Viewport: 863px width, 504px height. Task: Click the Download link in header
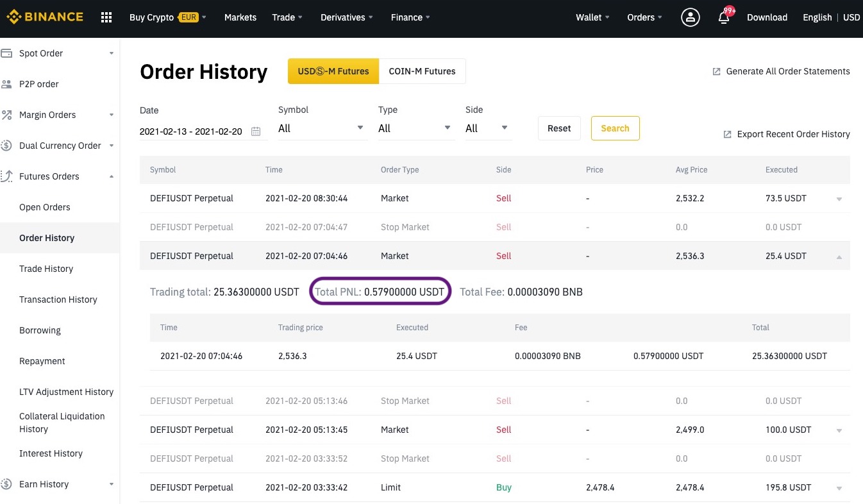(767, 17)
